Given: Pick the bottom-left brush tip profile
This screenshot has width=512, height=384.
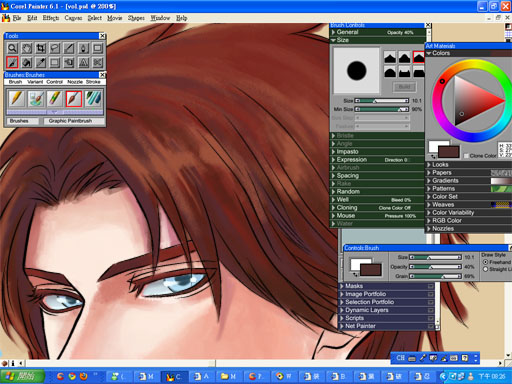Looking at the screenshot, I should pos(390,71).
